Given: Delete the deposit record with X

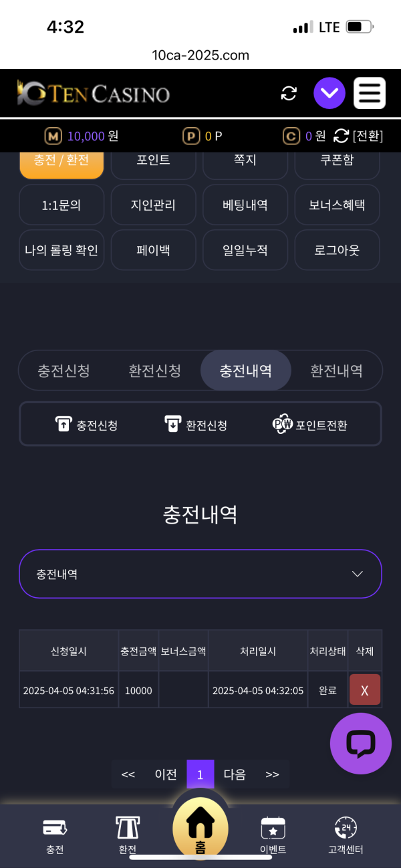Looking at the screenshot, I should tap(365, 690).
